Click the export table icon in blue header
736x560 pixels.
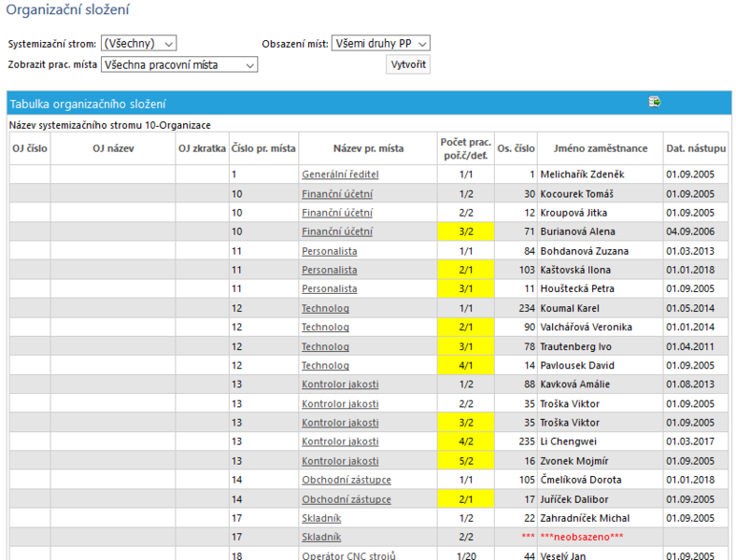(655, 102)
